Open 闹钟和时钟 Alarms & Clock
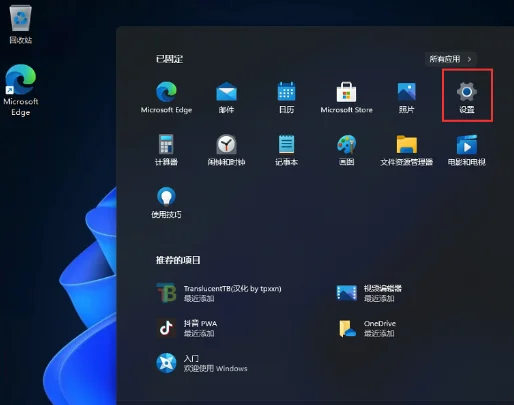 (226, 150)
